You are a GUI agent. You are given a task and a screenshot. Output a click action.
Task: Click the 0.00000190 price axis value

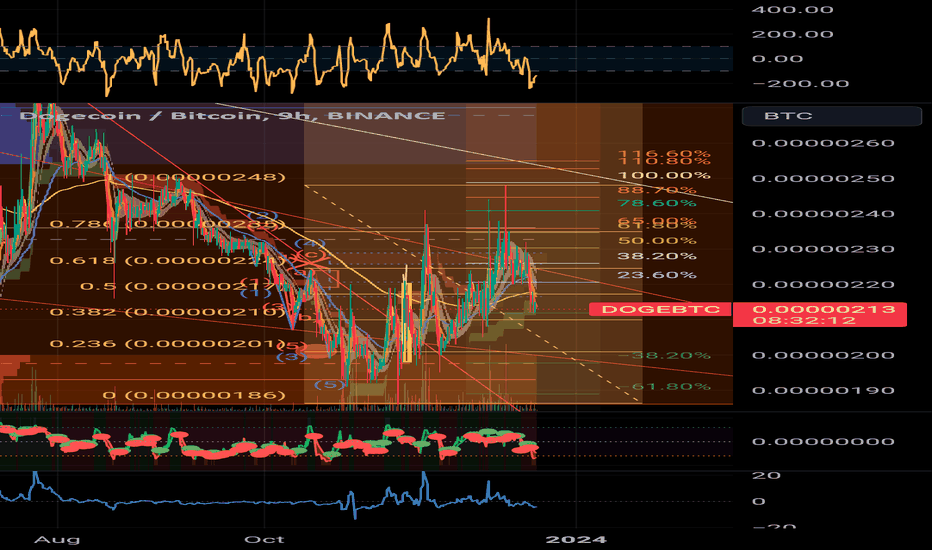click(823, 391)
